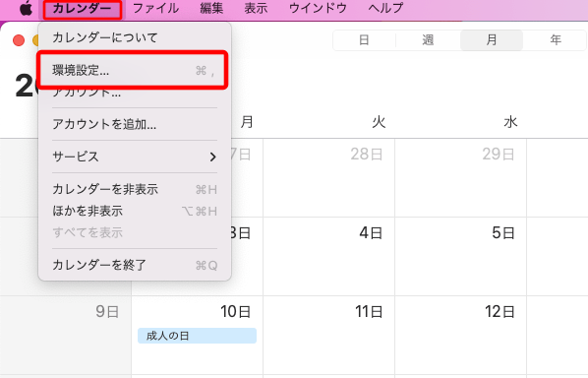
Task: Select the 4日 date cell
Action: (328, 256)
